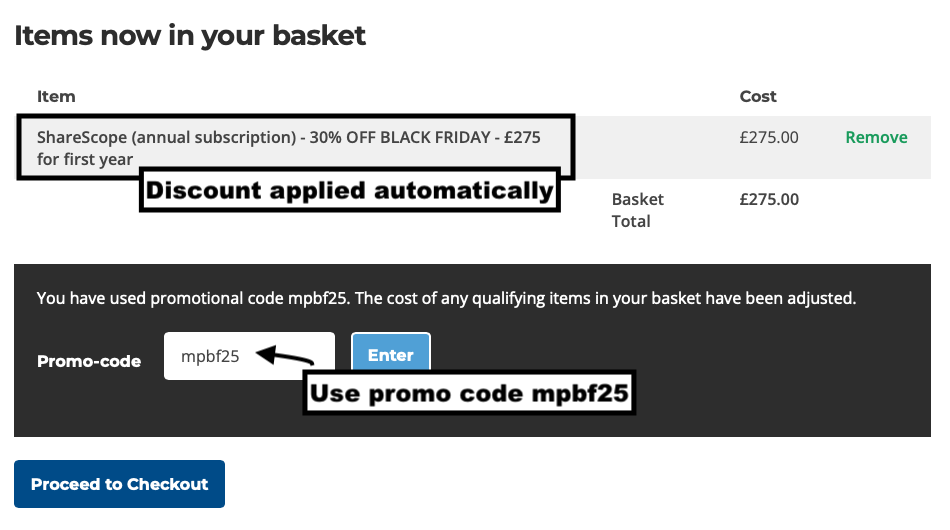The width and height of the screenshot is (950, 530).
Task: Click the ShareScope product name
Action: point(165,138)
